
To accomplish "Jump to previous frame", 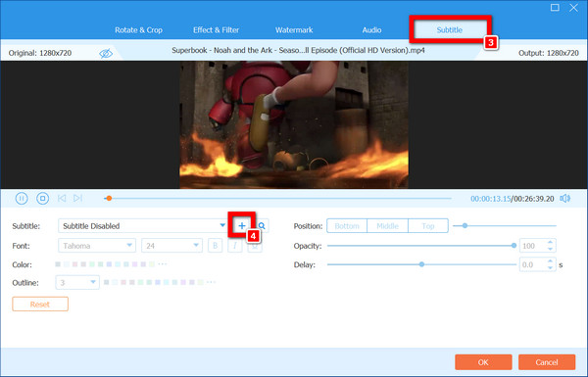I will [x=62, y=198].
